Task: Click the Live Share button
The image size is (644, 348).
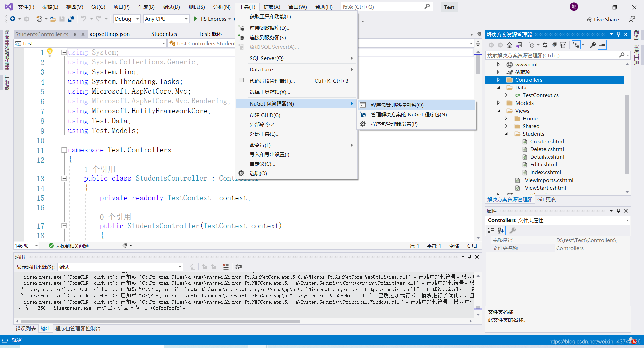Action: (602, 19)
